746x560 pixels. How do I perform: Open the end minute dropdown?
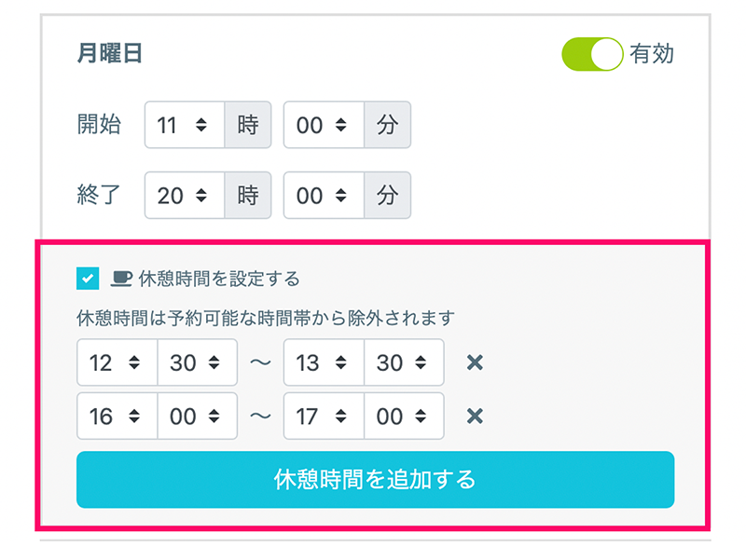point(323,196)
